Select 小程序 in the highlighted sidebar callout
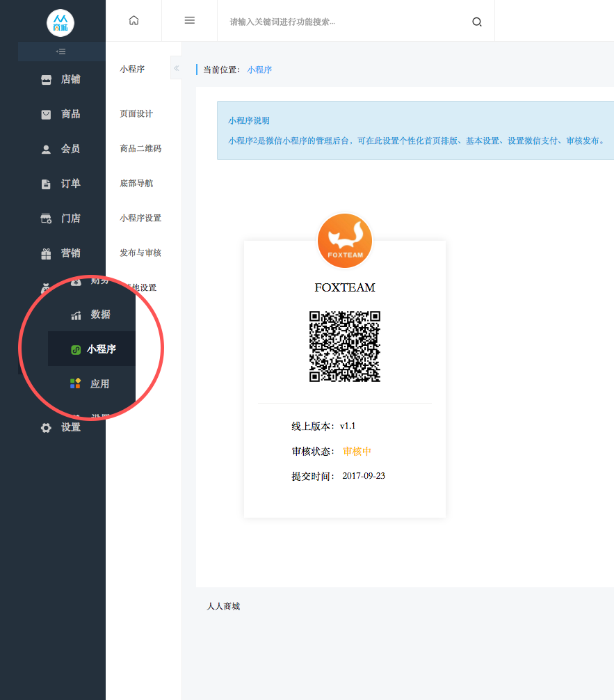614x700 pixels. [x=102, y=349]
